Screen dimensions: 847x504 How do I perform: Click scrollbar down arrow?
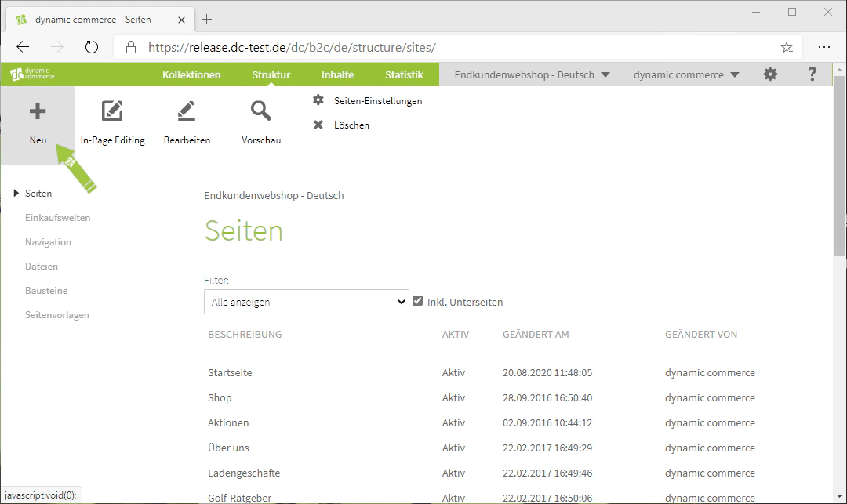(x=839, y=496)
